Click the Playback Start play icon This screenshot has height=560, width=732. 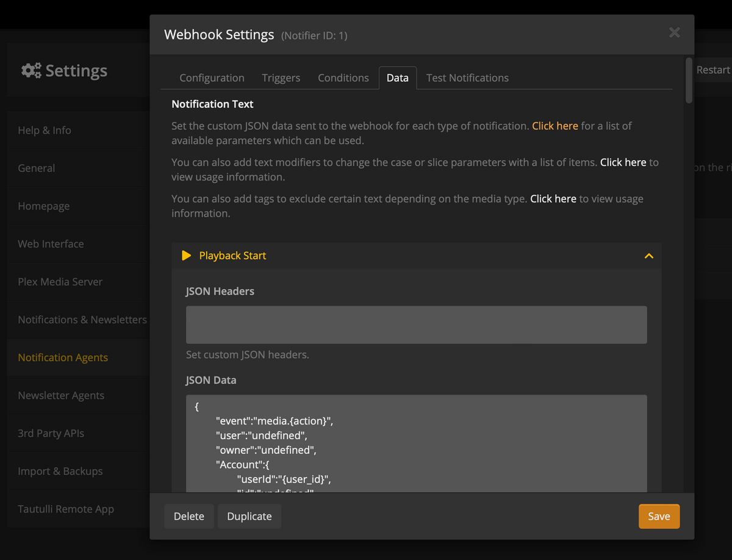click(x=187, y=256)
